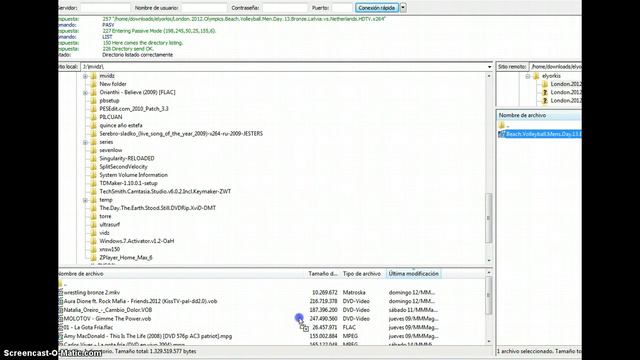
Task: Click Orianthi - Believe (2009) [FLAC] folder name
Action: pyautogui.click(x=137, y=92)
